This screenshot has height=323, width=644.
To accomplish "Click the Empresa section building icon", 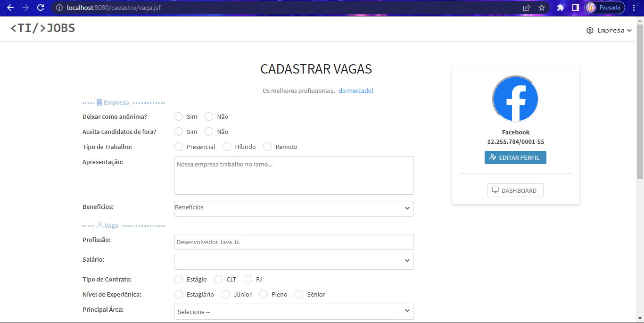I will (99, 102).
